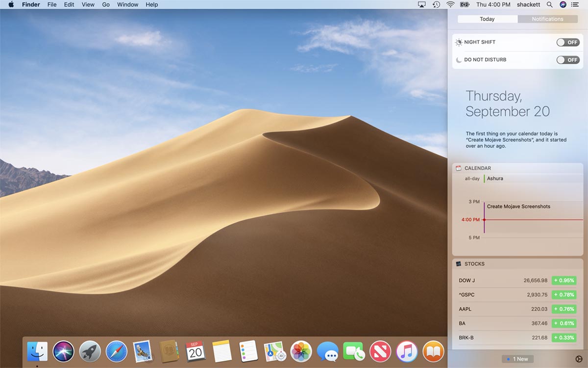Open Launchpad from the Dock

[x=90, y=351]
